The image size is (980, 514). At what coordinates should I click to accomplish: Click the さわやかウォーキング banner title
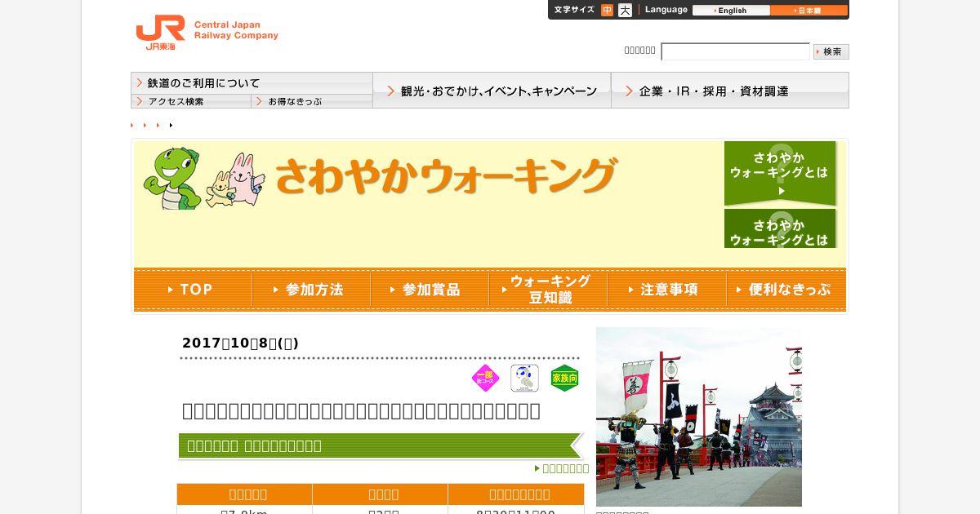(x=446, y=175)
